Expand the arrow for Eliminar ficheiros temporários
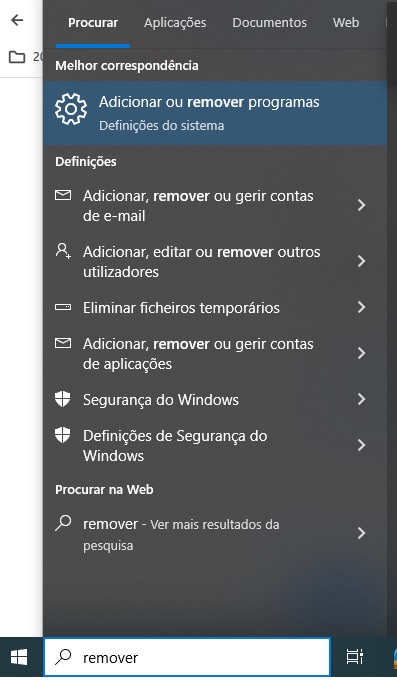 pyautogui.click(x=361, y=307)
